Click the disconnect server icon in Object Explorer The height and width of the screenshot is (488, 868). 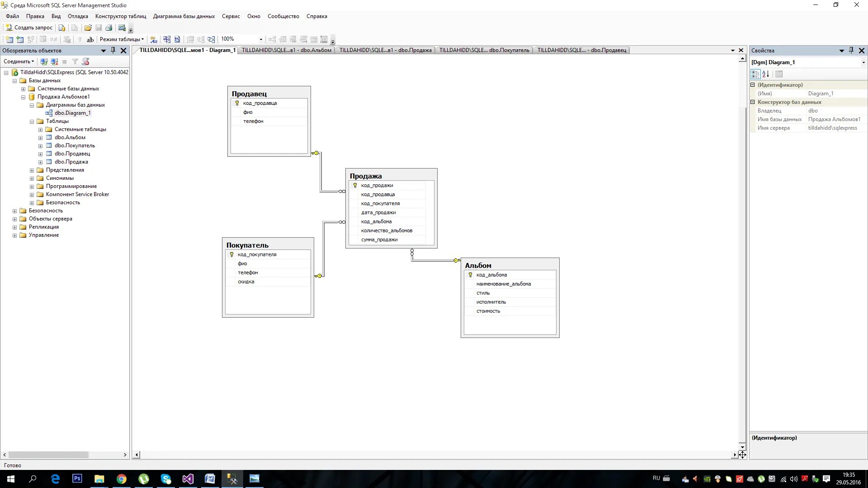point(54,61)
